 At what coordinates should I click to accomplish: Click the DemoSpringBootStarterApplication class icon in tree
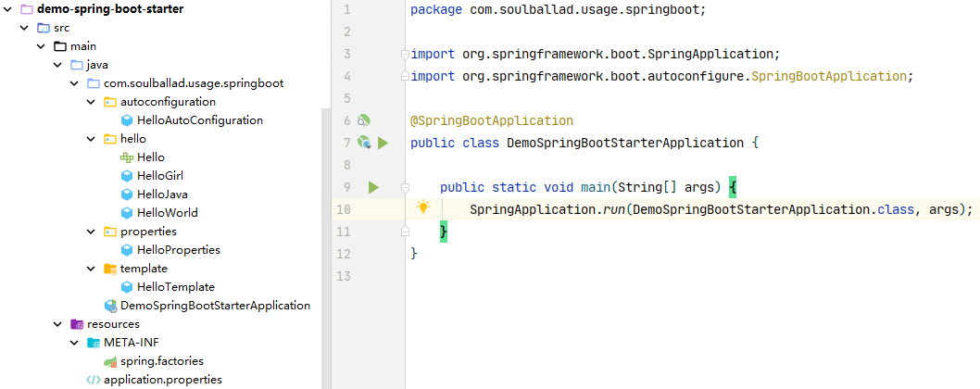click(110, 306)
